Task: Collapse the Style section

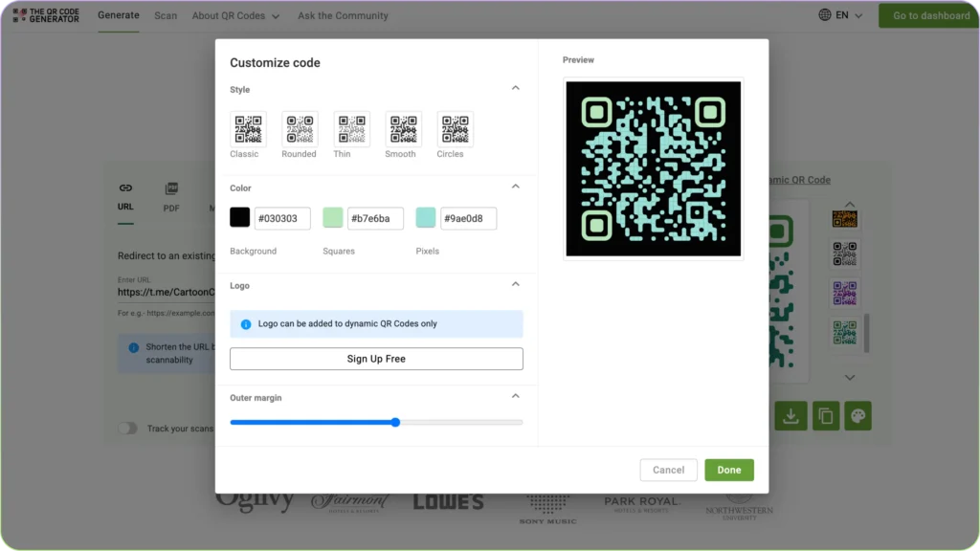Action: (x=515, y=88)
